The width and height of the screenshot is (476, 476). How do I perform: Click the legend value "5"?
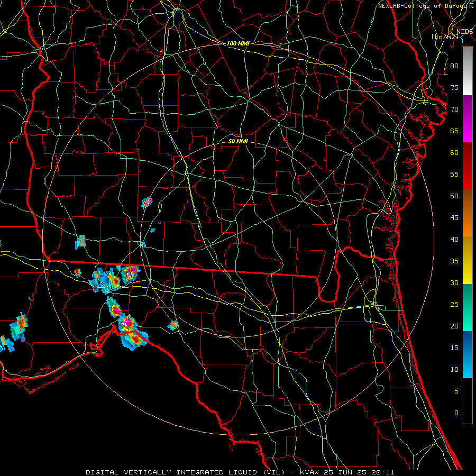pos(456,391)
